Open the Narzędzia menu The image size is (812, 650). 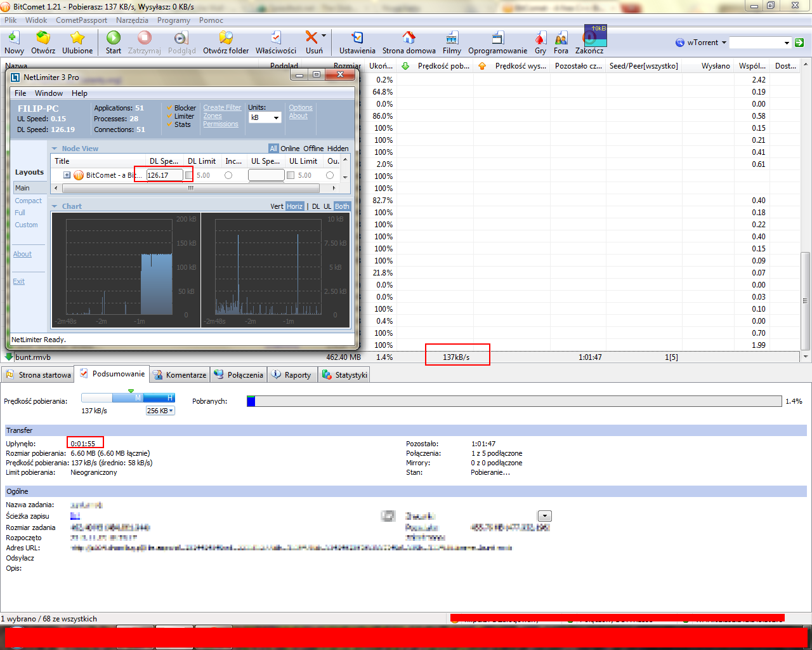coord(132,20)
